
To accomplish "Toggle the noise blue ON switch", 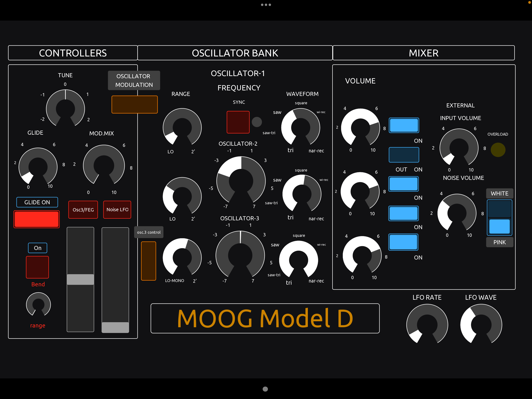I will tap(403, 213).
